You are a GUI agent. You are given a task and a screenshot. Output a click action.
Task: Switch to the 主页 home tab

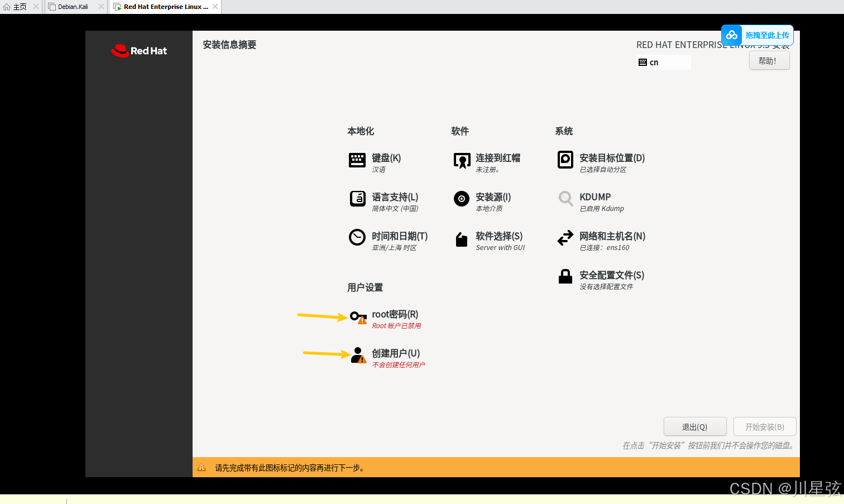20,7
